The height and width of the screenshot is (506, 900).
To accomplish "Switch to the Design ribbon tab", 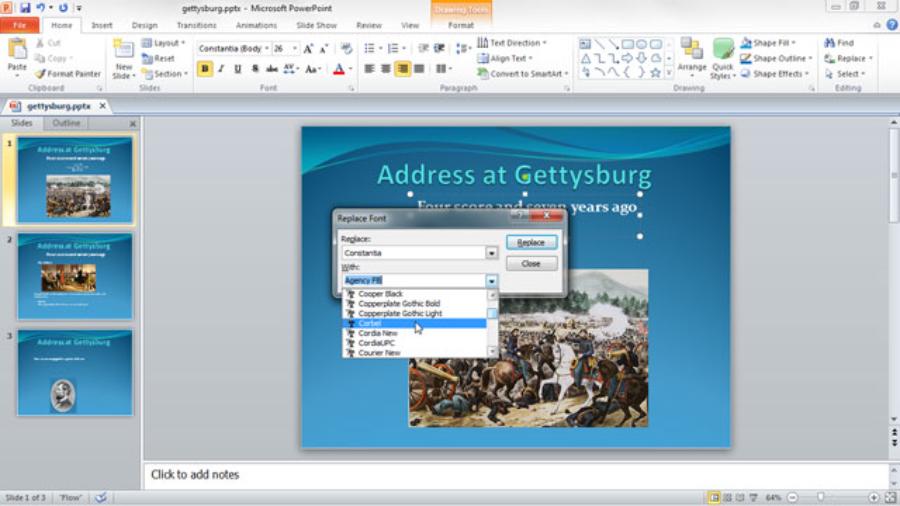I will [144, 25].
